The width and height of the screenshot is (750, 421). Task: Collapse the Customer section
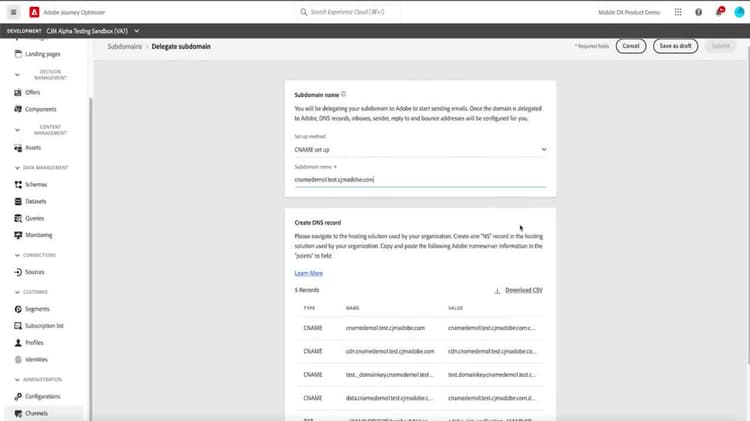pos(17,292)
